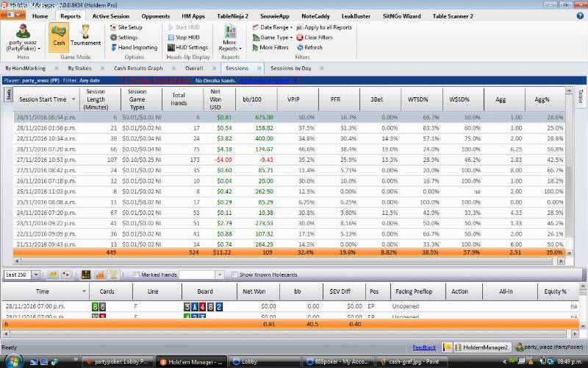
Task: Refresh the report data
Action: point(309,47)
